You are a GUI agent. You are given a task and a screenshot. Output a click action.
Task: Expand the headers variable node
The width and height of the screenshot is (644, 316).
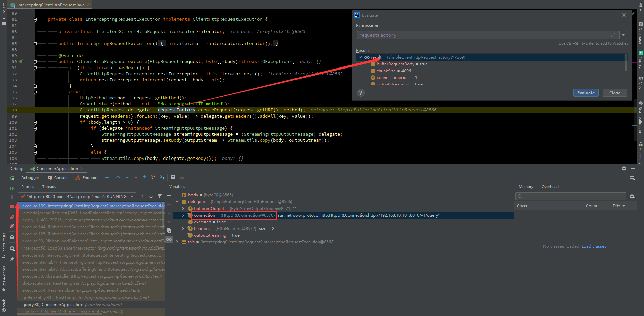(183, 229)
